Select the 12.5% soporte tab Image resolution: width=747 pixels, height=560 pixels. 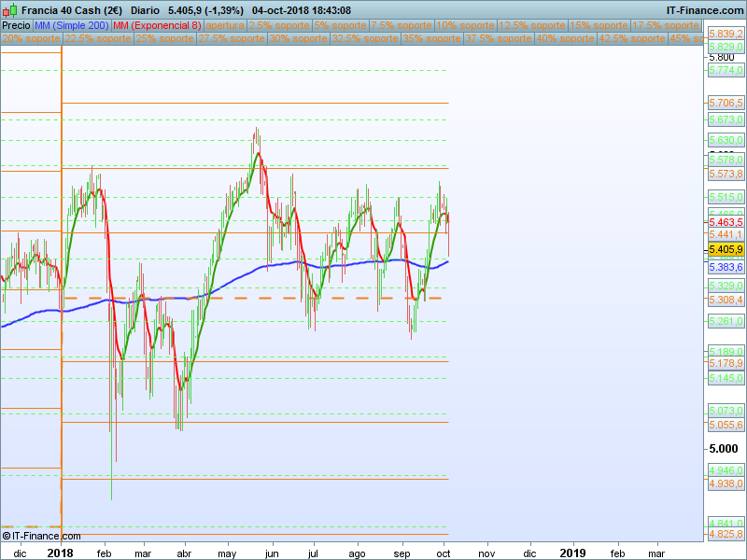pyautogui.click(x=531, y=25)
